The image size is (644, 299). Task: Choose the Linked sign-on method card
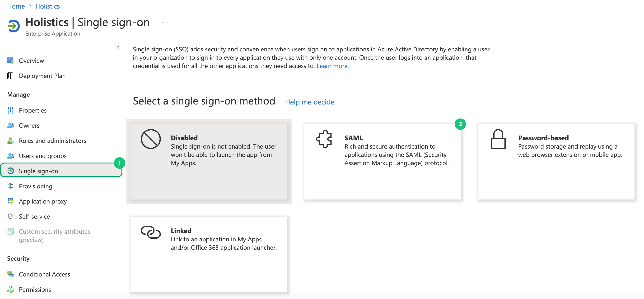(x=209, y=254)
